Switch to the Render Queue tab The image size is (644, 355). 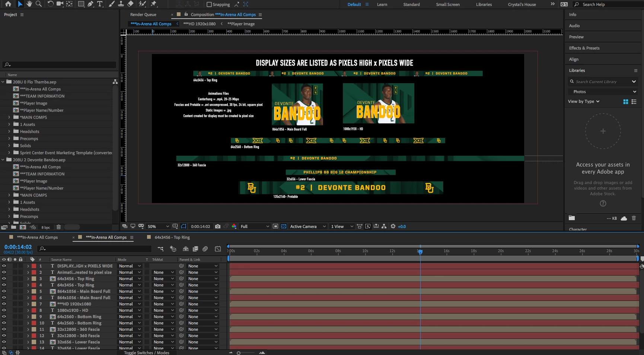tap(143, 15)
